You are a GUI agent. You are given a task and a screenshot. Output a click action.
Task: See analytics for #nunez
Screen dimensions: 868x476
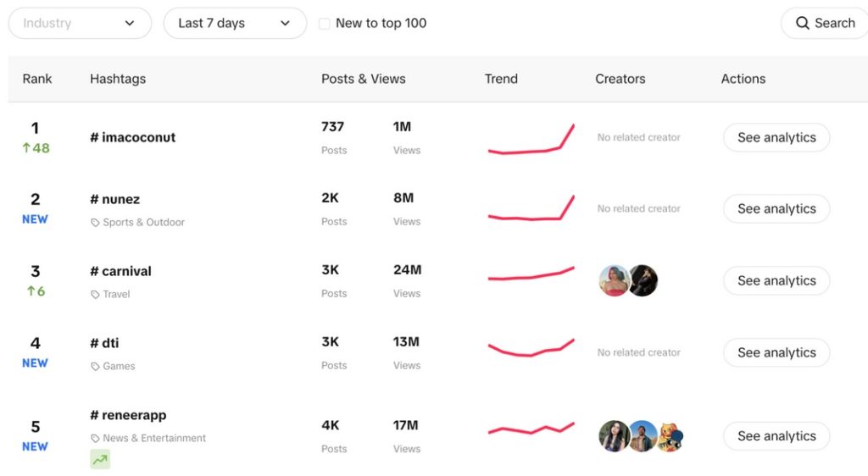pos(776,208)
